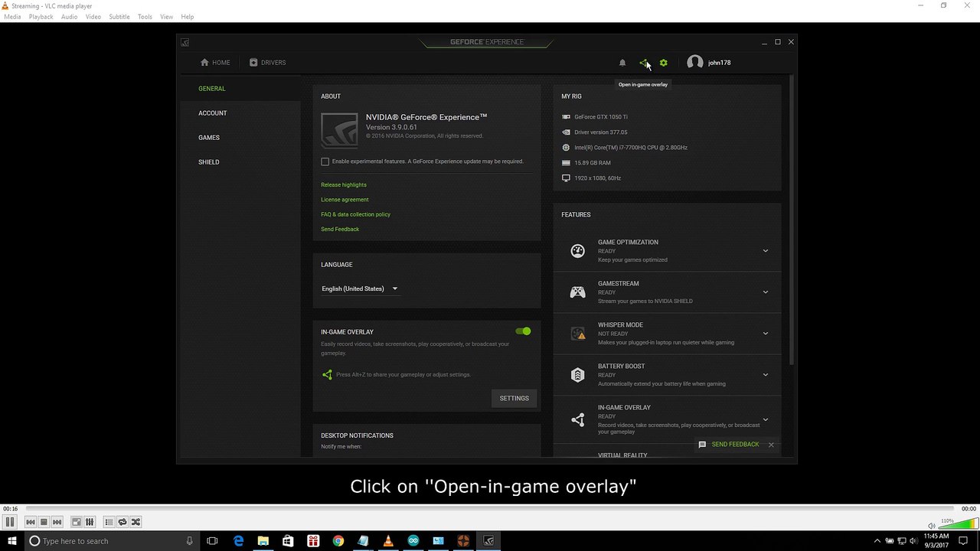Click the Battery Boost shield icon

point(578,375)
